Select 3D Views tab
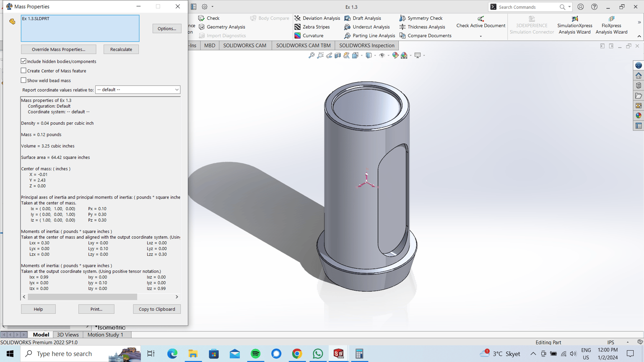Viewport: 644px width, 362px height. click(x=68, y=335)
